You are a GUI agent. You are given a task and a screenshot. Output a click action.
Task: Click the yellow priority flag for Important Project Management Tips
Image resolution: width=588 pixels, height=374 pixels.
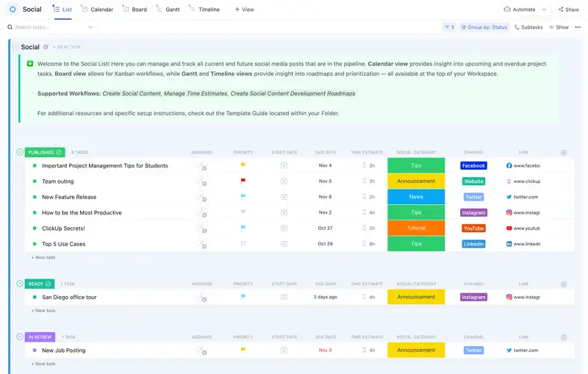243,165
